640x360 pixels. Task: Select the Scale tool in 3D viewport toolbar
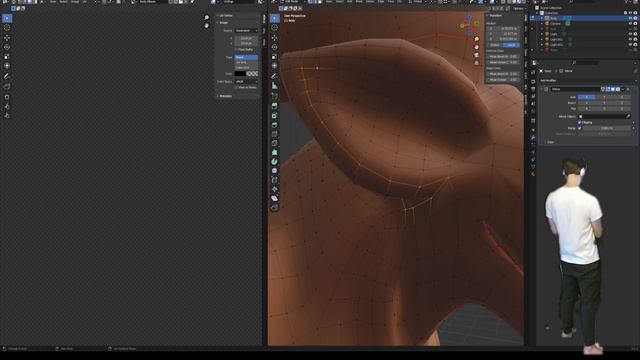pyautogui.click(x=275, y=56)
